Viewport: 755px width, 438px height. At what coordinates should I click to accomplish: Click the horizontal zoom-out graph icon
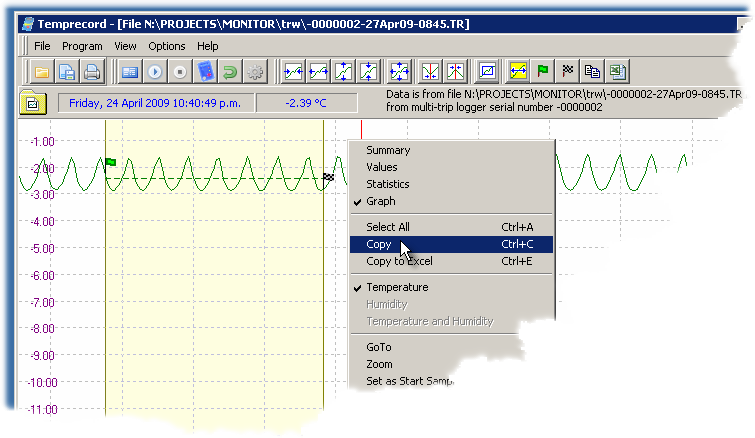(x=318, y=72)
